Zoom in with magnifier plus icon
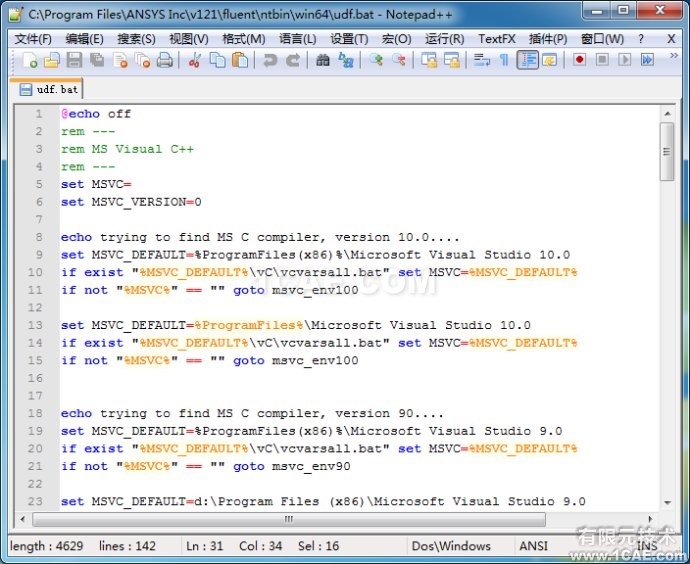The image size is (690, 564). [376, 60]
